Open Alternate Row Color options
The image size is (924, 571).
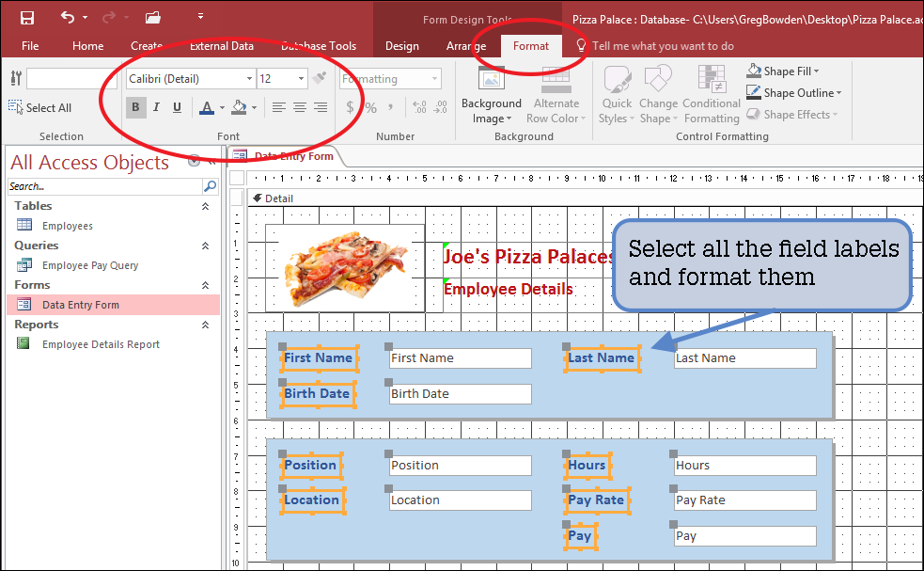(x=556, y=96)
